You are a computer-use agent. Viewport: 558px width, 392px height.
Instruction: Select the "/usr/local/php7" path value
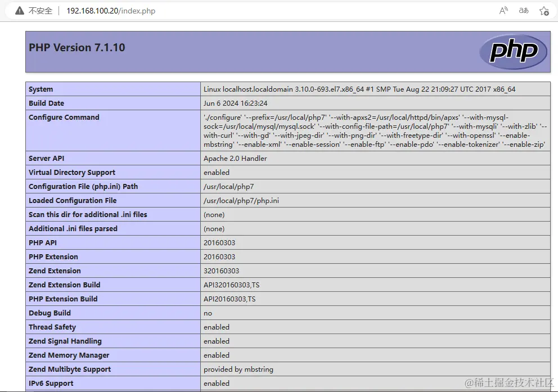(229, 186)
